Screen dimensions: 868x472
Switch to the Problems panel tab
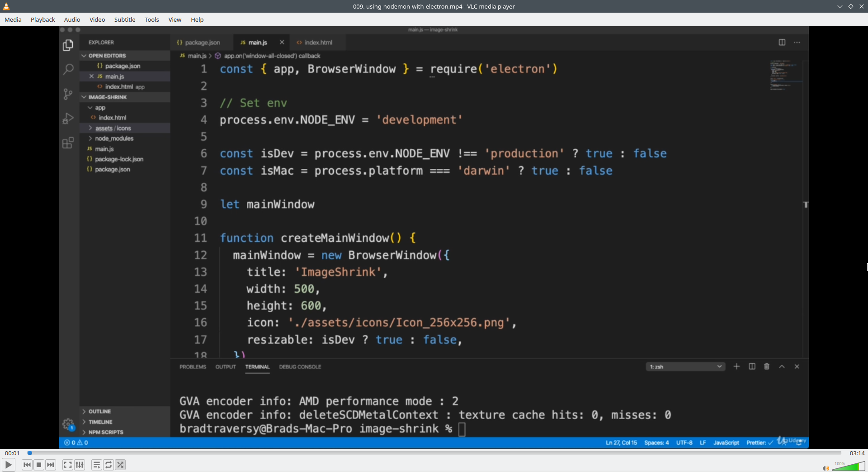click(x=193, y=367)
